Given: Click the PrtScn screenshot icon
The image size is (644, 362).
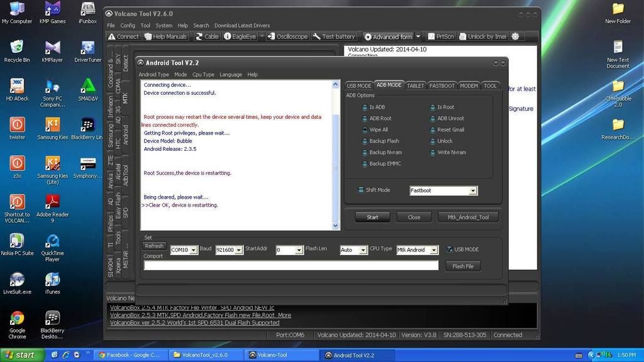Looking at the screenshot, I should point(440,36).
